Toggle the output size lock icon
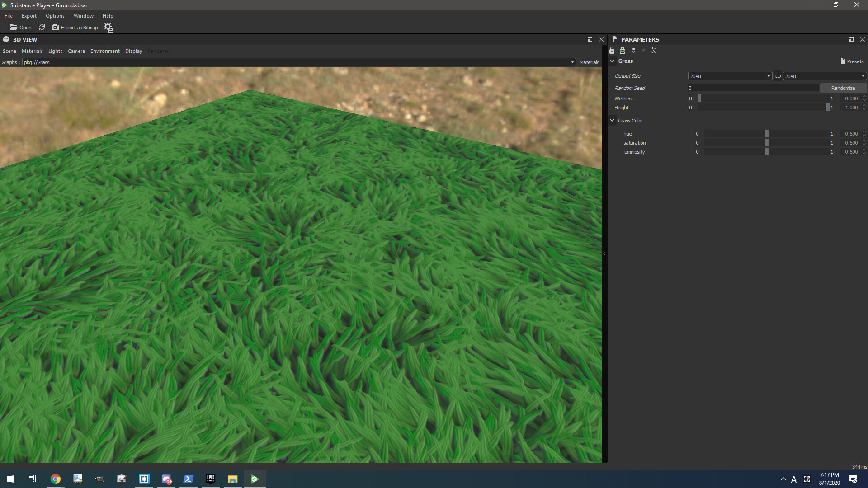The image size is (868, 488). [x=623, y=50]
